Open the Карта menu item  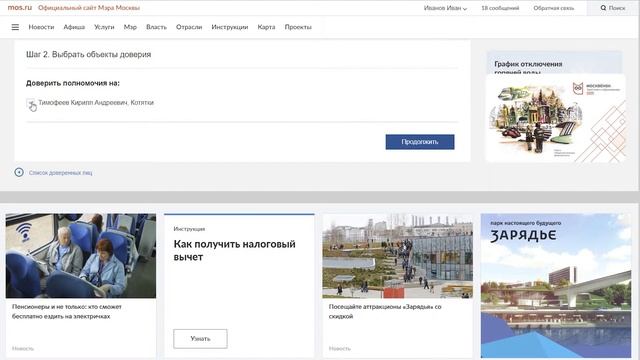pyautogui.click(x=266, y=27)
